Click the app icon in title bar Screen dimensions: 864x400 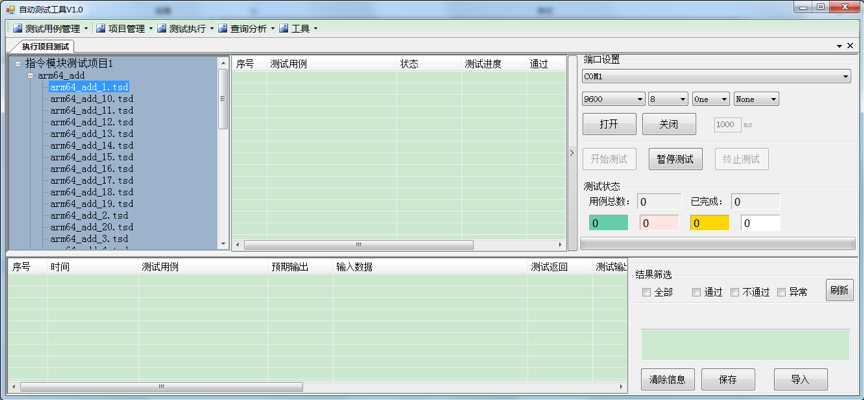point(9,7)
